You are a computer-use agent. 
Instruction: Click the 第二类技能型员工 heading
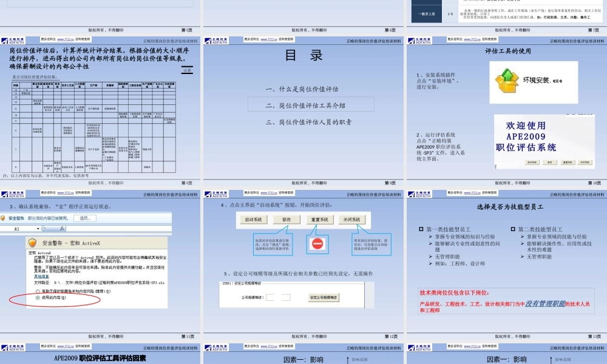[x=540, y=229]
